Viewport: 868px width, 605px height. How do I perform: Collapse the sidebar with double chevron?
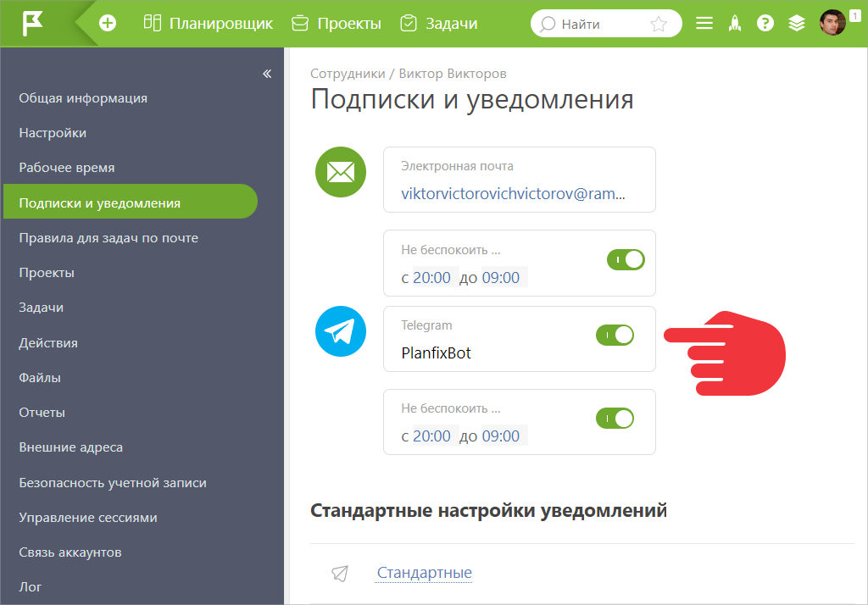pos(267,74)
